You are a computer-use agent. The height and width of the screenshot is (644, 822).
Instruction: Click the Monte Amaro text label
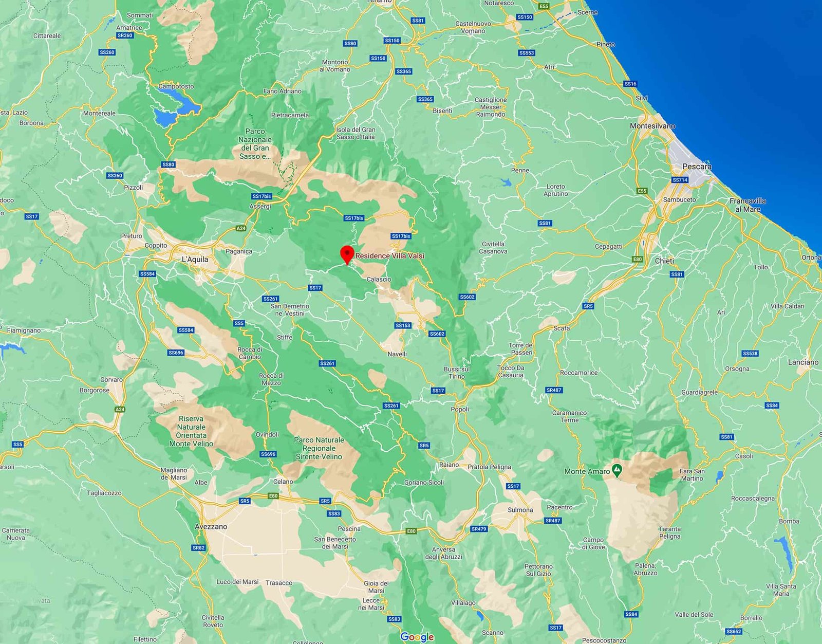[x=587, y=471]
